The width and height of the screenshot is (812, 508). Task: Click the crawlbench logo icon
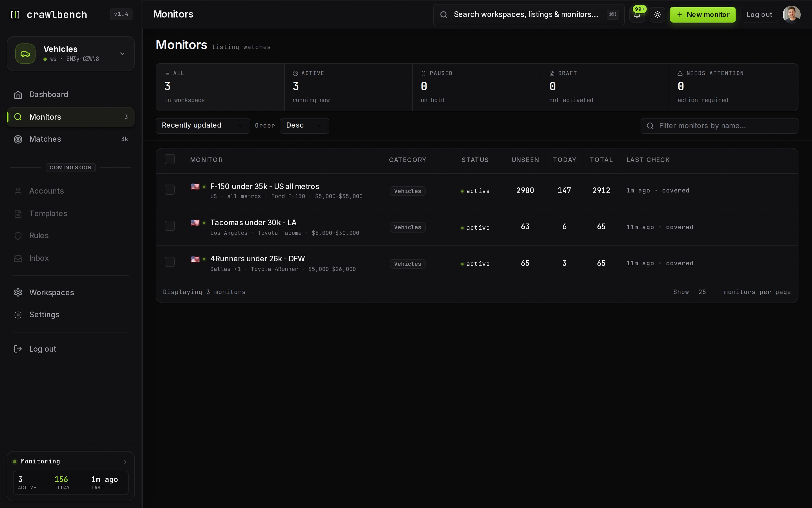click(x=16, y=14)
